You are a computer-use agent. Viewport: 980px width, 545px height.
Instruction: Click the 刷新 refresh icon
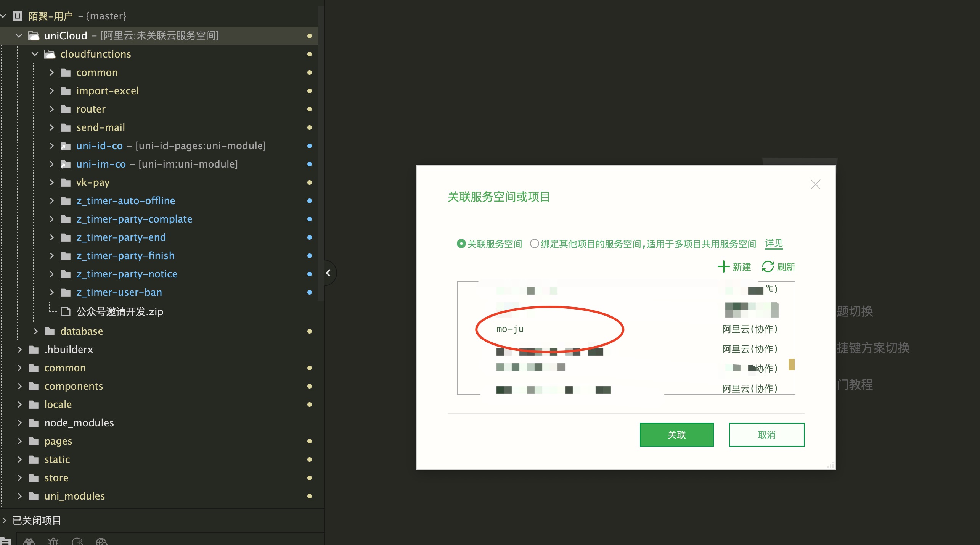768,266
